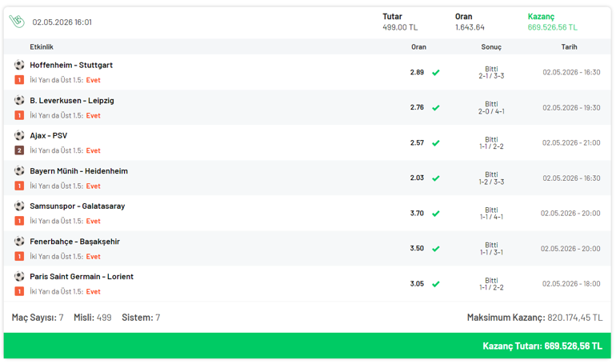Click soccer ball icon for Samsunspor - Galatasaray
This screenshot has height=364, width=616.
click(x=19, y=206)
